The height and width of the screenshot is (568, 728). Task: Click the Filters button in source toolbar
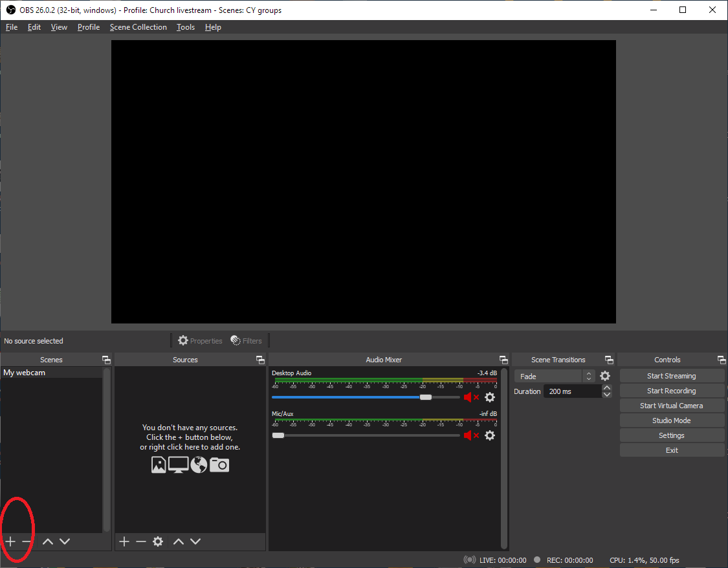(246, 341)
